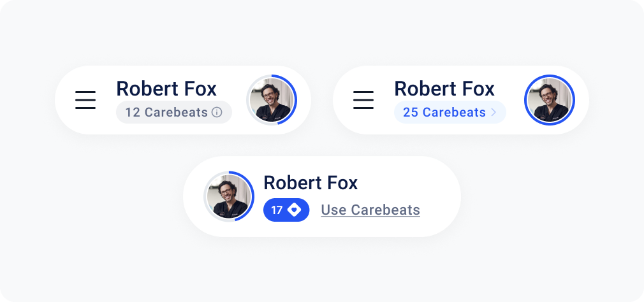
Task: Open profile photo in the 25 Carebeats card
Action: (549, 100)
